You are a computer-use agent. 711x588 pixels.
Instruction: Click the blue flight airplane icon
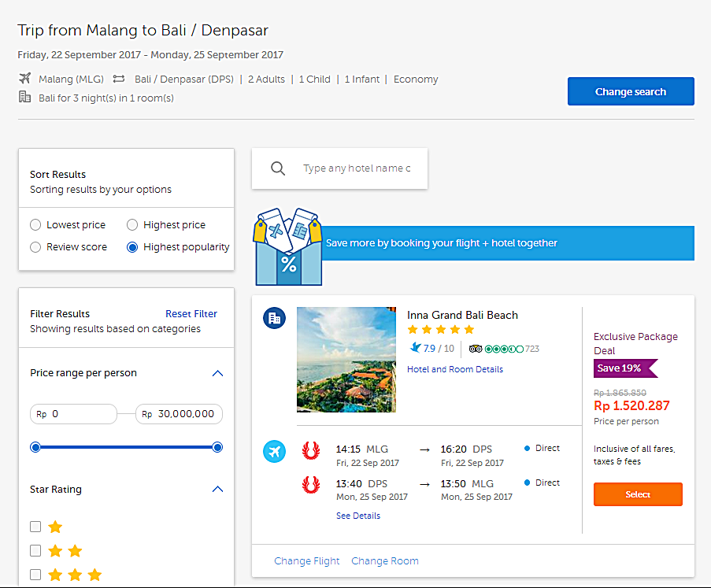(x=274, y=452)
